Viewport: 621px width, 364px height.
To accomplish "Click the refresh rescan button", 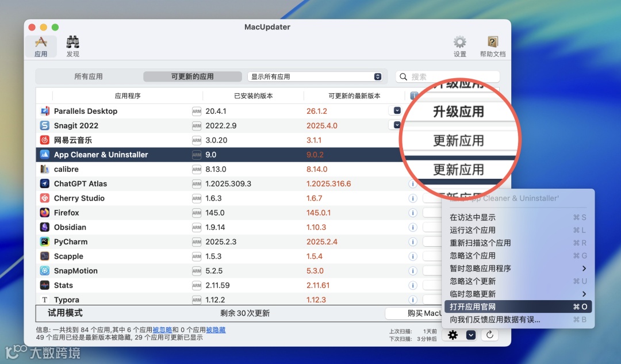I will (489, 335).
